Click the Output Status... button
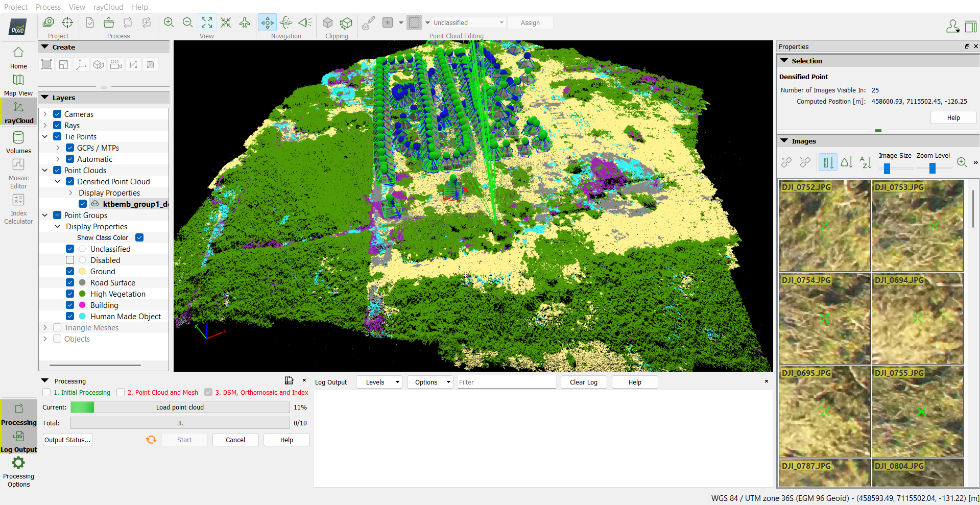The image size is (980, 505). (x=67, y=440)
